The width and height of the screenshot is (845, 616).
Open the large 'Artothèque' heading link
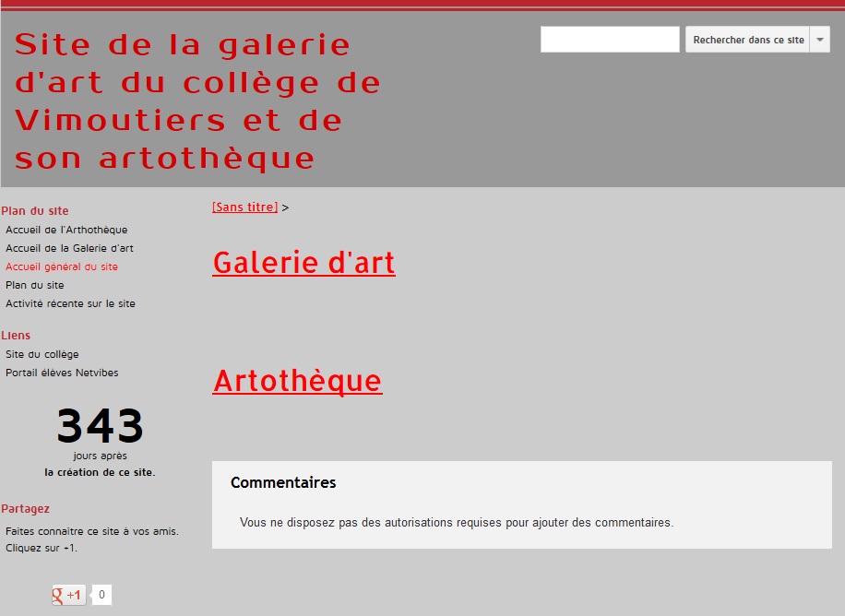(x=297, y=381)
